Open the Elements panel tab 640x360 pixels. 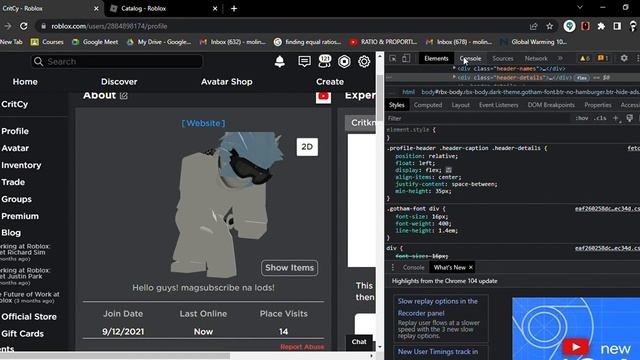click(436, 58)
